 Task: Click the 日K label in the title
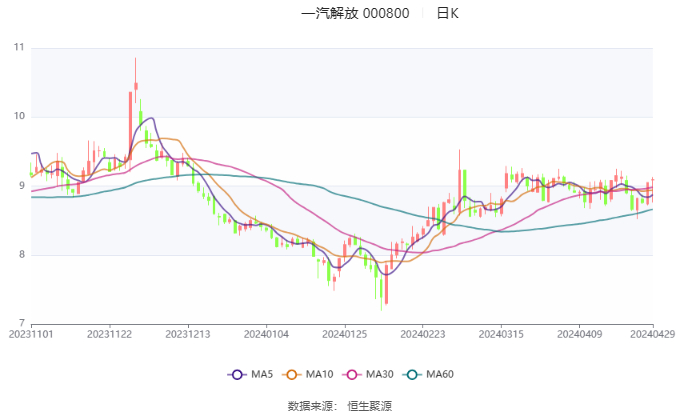coord(448,13)
